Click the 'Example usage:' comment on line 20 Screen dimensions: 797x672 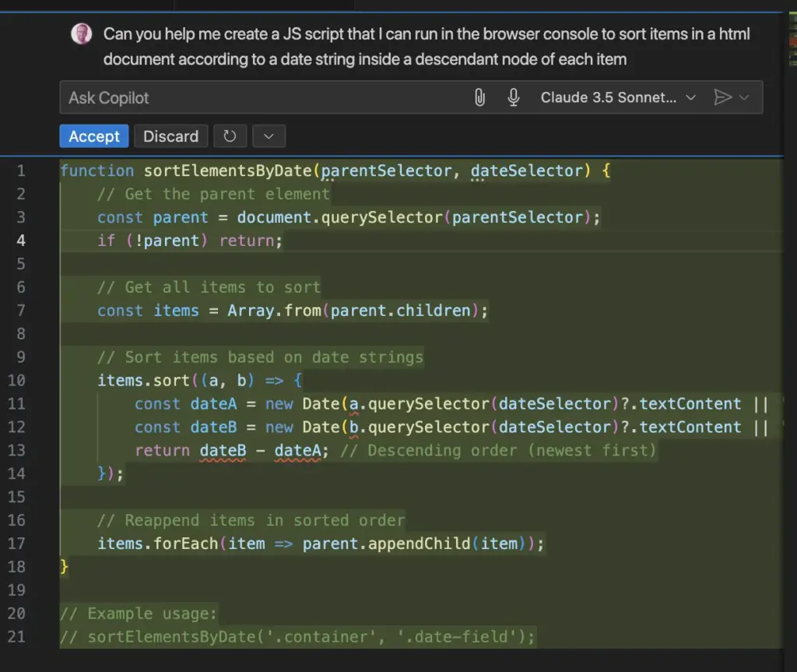click(x=139, y=614)
